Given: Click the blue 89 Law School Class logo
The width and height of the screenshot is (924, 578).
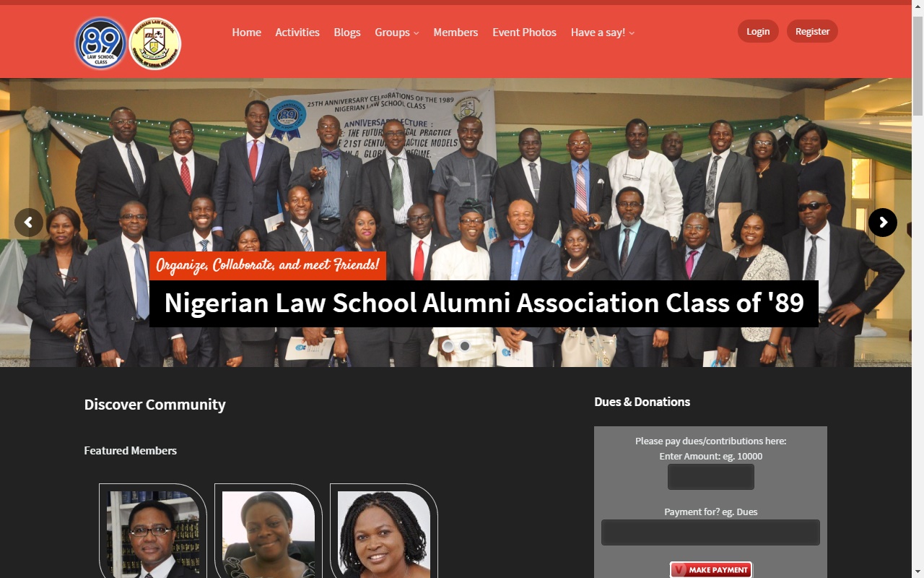Looking at the screenshot, I should tap(101, 43).
